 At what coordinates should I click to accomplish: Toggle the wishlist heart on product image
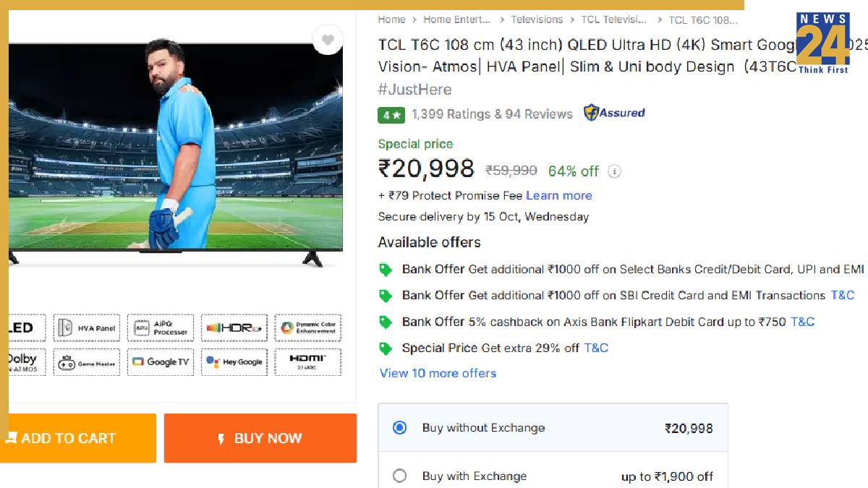coord(328,40)
